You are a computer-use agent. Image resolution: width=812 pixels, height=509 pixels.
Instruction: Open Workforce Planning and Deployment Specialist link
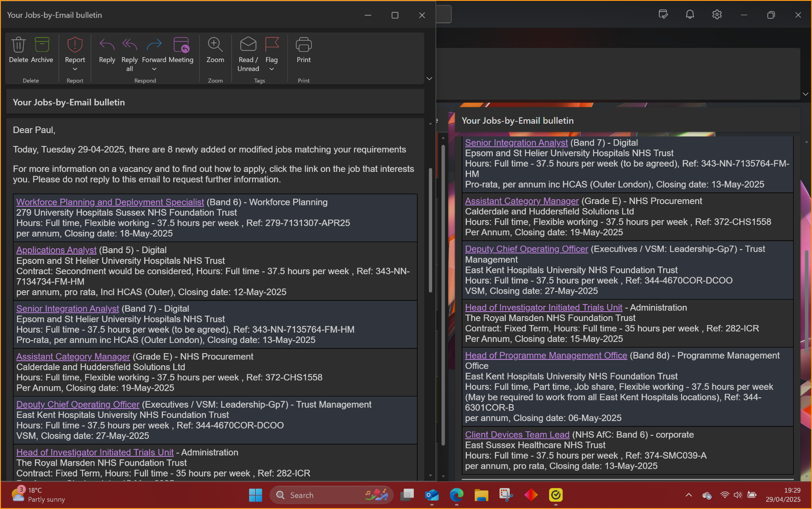point(110,202)
